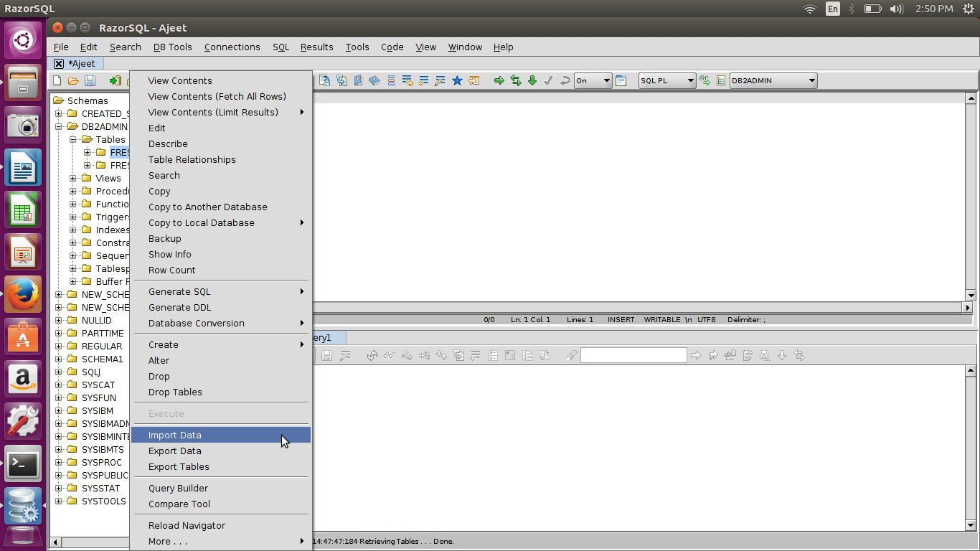Click the blue star icon in the toolbar
The image size is (980, 551).
tap(457, 80)
